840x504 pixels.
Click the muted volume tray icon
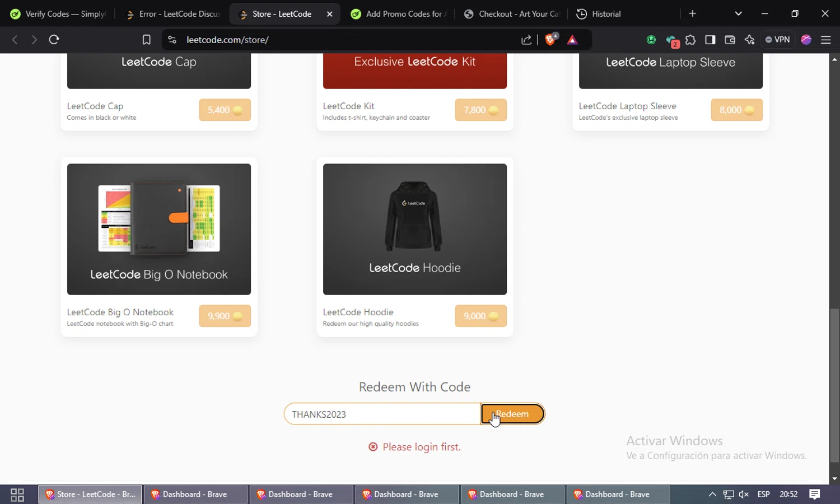pos(744,494)
